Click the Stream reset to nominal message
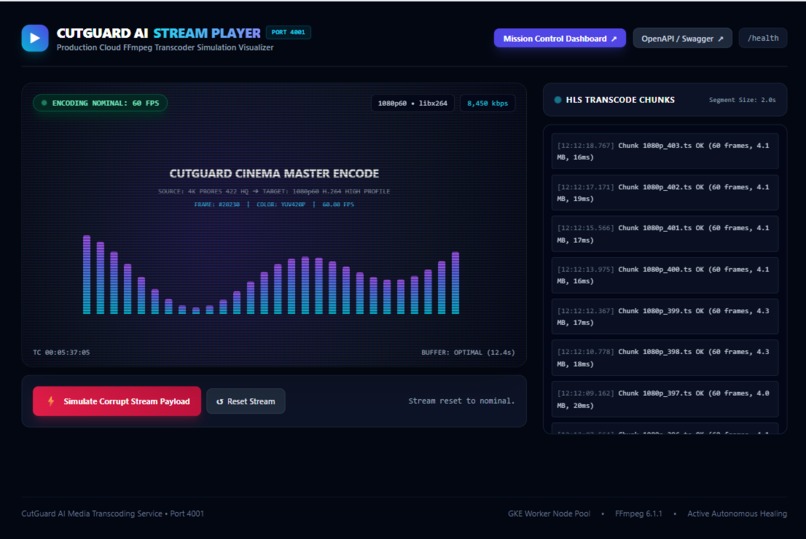The image size is (806, 539). [x=461, y=401]
